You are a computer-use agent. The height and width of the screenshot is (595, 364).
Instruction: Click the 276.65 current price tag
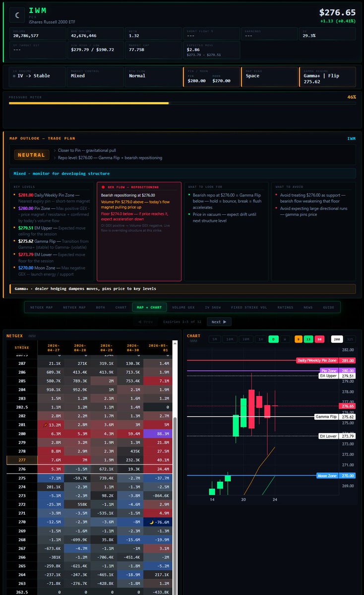pyautogui.click(x=348, y=406)
